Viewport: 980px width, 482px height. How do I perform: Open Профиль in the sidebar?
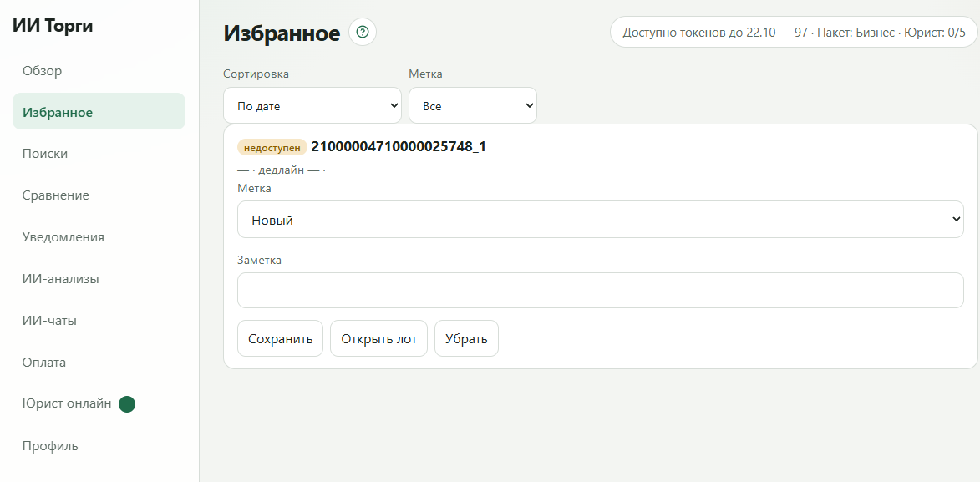[99, 446]
